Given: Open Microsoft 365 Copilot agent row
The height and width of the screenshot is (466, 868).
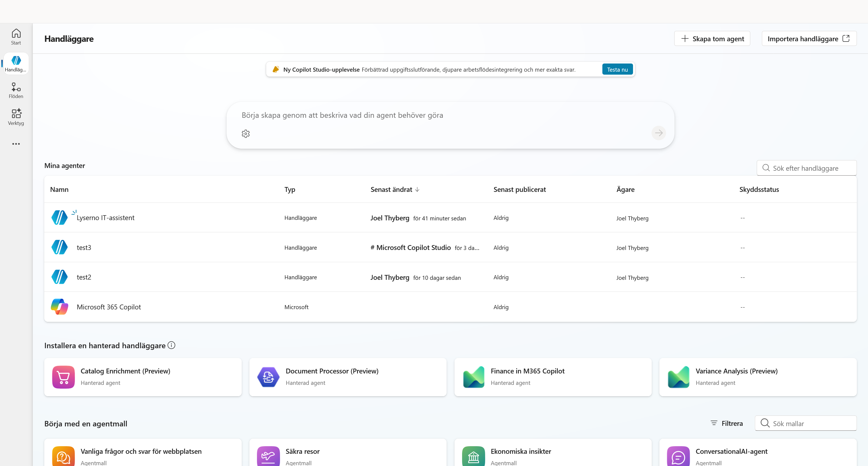Looking at the screenshot, I should tap(450, 307).
